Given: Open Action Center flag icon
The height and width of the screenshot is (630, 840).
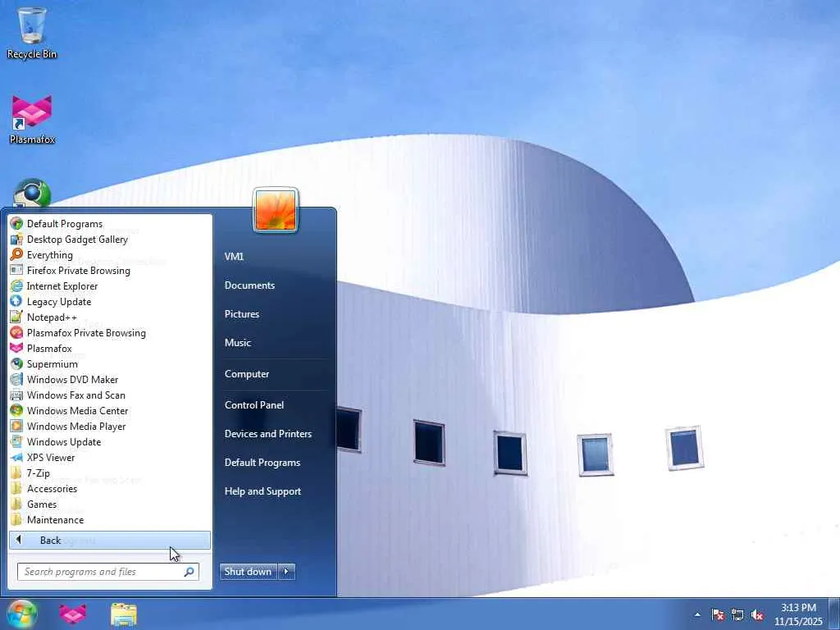Looking at the screenshot, I should coord(718,614).
